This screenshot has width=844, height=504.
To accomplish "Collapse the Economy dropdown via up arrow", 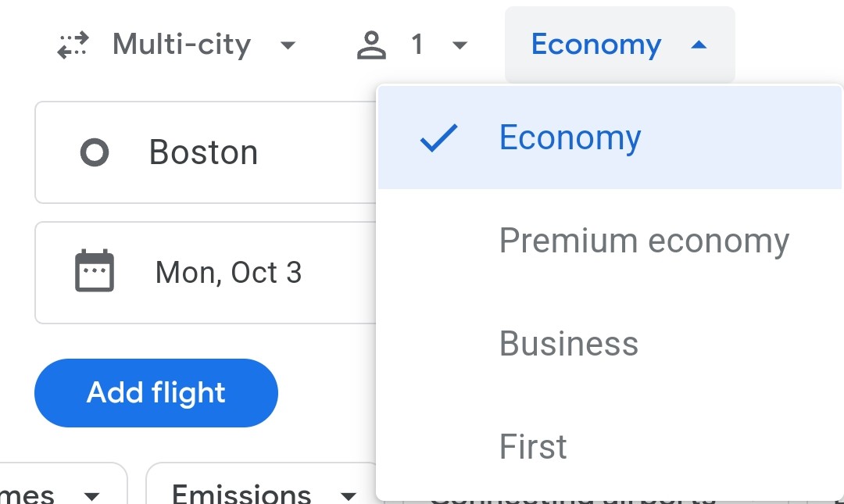I will click(x=699, y=45).
